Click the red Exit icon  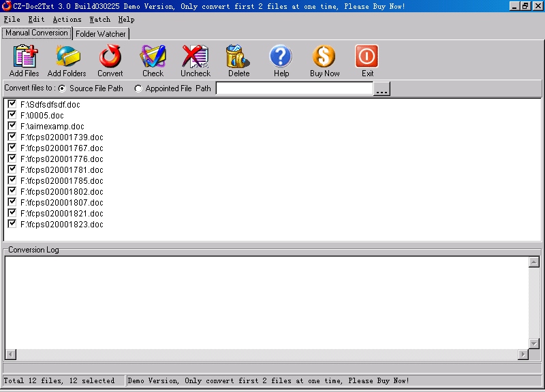(x=367, y=57)
